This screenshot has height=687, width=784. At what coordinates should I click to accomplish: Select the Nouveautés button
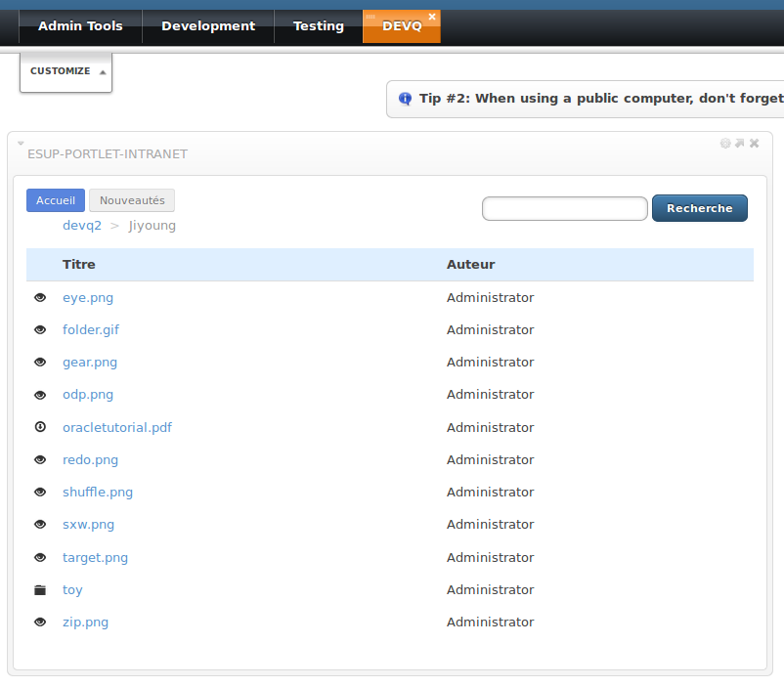pyautogui.click(x=132, y=200)
